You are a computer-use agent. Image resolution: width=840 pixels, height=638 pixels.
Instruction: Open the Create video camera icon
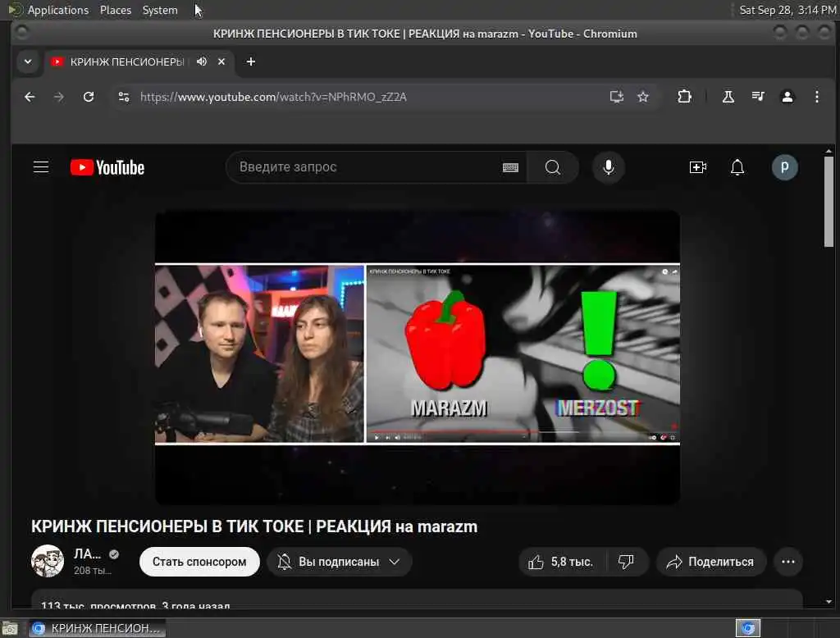tap(697, 167)
